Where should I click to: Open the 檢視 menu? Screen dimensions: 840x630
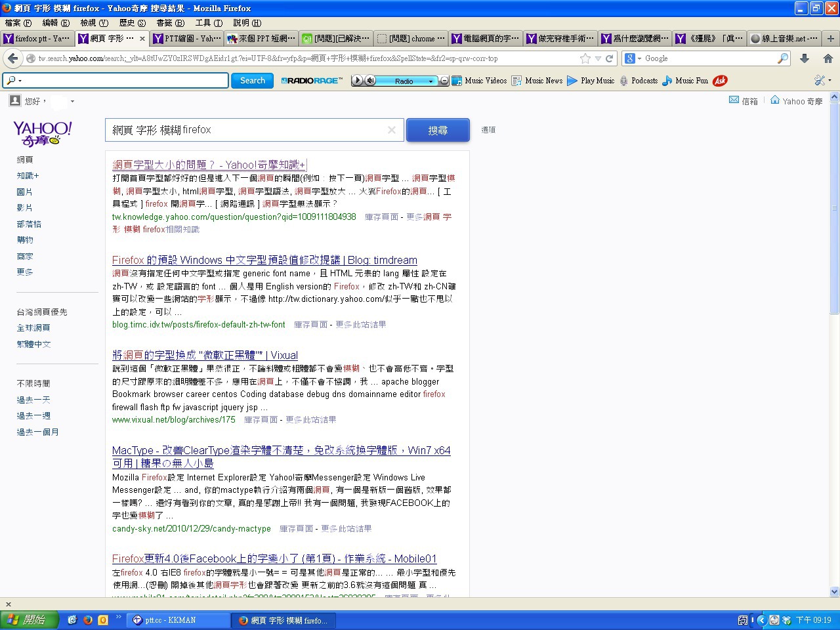tap(94, 22)
